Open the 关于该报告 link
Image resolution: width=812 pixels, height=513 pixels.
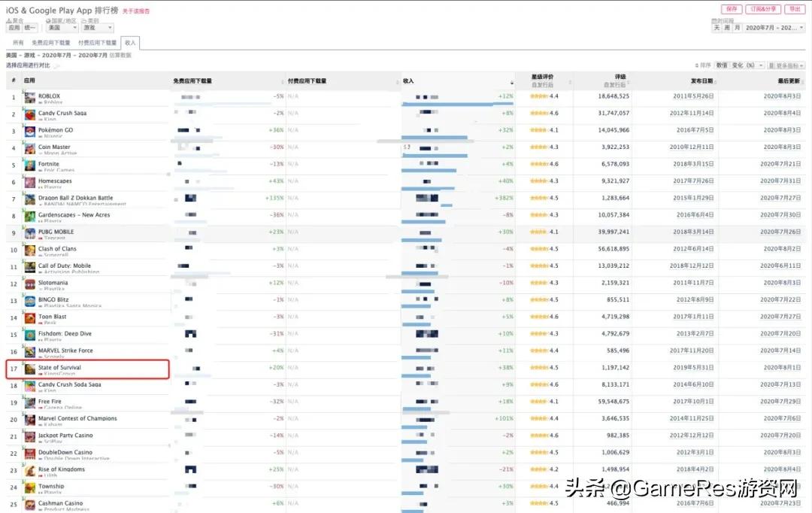pyautogui.click(x=136, y=11)
